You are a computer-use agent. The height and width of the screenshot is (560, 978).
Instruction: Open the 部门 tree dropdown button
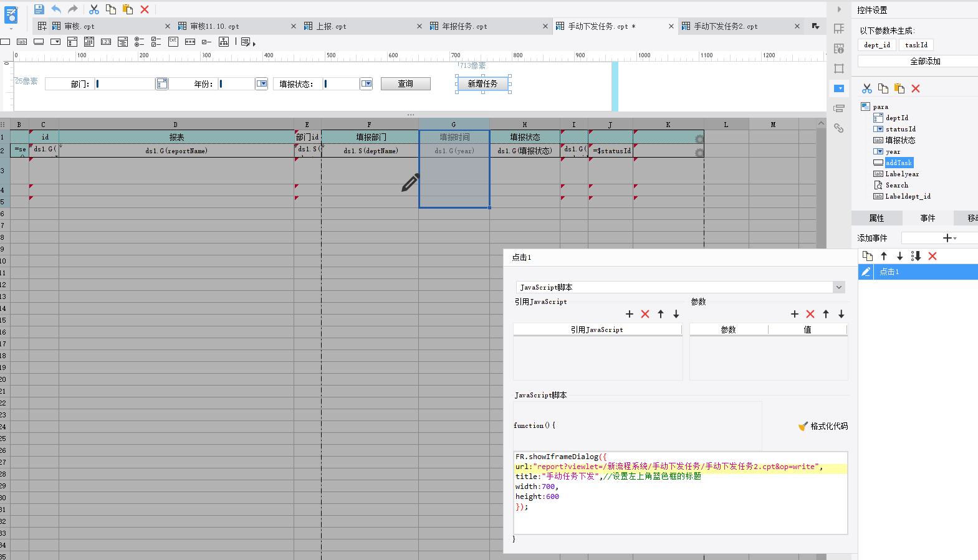162,83
